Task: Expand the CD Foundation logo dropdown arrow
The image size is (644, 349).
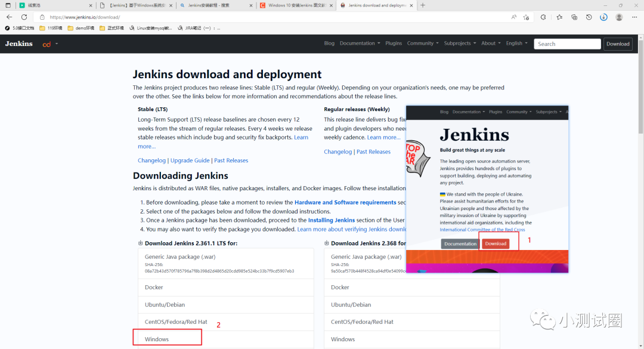Action: pos(57,44)
